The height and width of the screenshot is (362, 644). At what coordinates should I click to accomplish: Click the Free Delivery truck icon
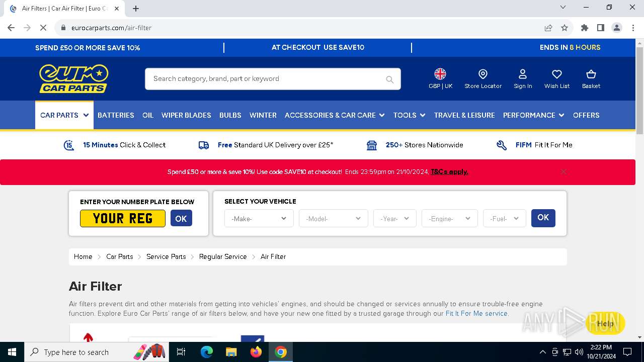coord(204,145)
